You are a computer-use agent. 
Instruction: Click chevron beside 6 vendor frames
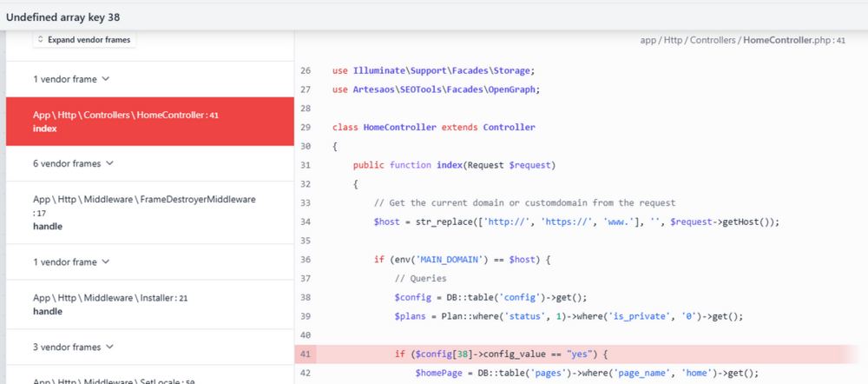pyautogui.click(x=109, y=163)
